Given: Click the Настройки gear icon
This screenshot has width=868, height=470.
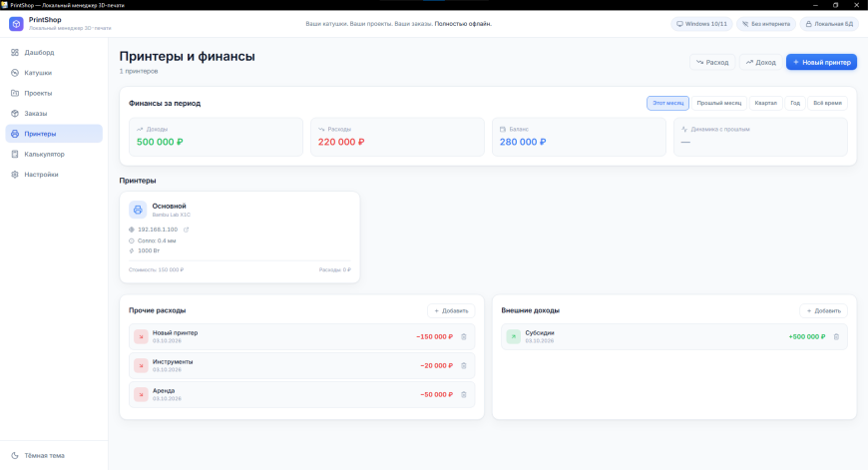Looking at the screenshot, I should tap(15, 175).
